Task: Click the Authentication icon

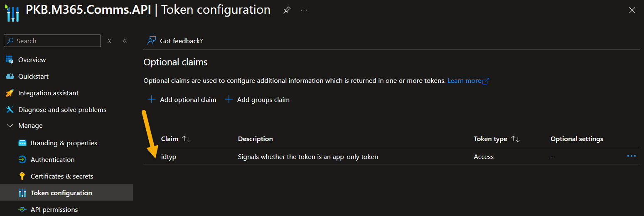Action: coord(22,159)
